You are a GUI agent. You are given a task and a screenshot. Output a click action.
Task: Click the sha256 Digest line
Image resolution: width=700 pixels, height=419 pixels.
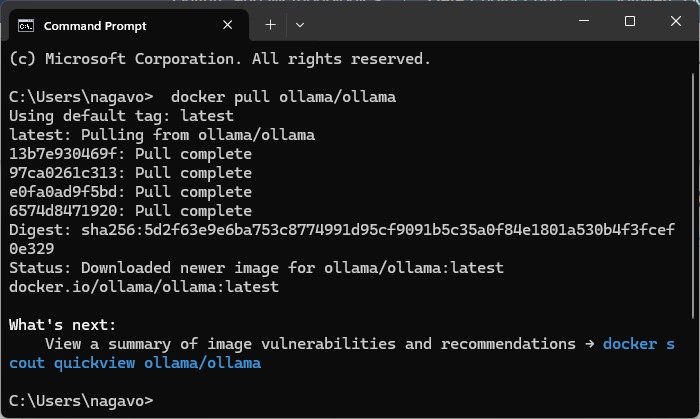click(x=340, y=230)
